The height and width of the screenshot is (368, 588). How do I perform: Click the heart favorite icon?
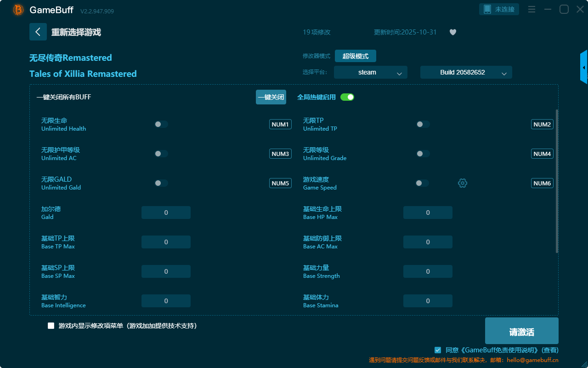click(x=453, y=32)
